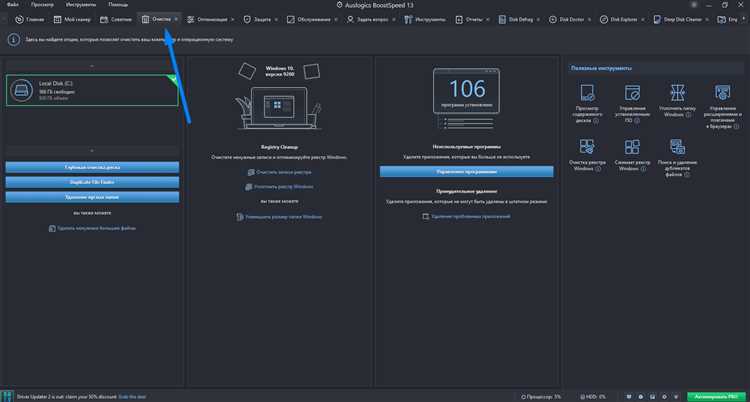Click the discount deal link in status bar
The height and width of the screenshot is (402, 750).
[x=132, y=397]
